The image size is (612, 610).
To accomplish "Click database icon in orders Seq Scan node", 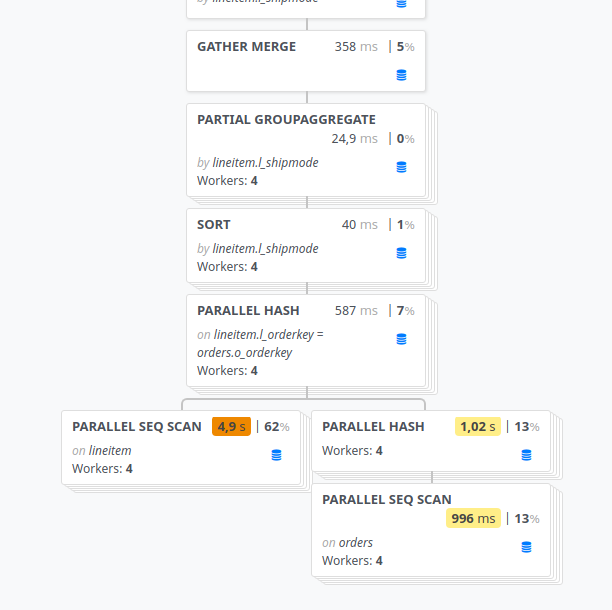I will 526,547.
